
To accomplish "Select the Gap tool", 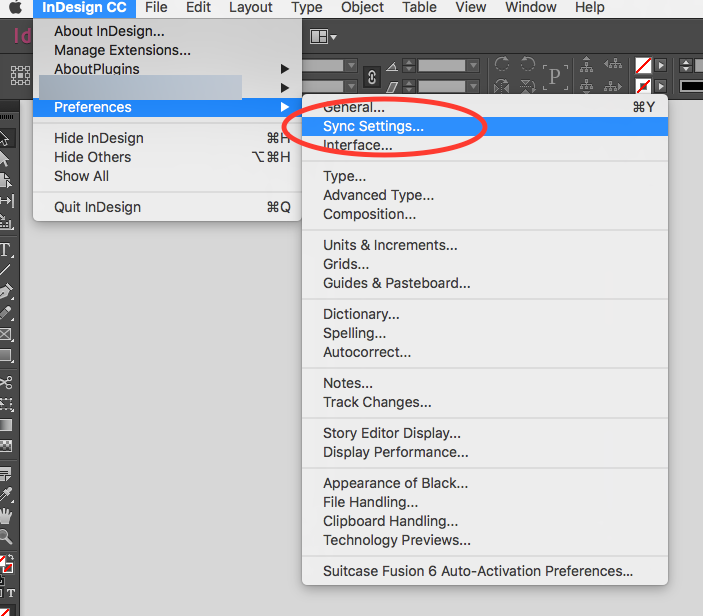I will pyautogui.click(x=6, y=200).
